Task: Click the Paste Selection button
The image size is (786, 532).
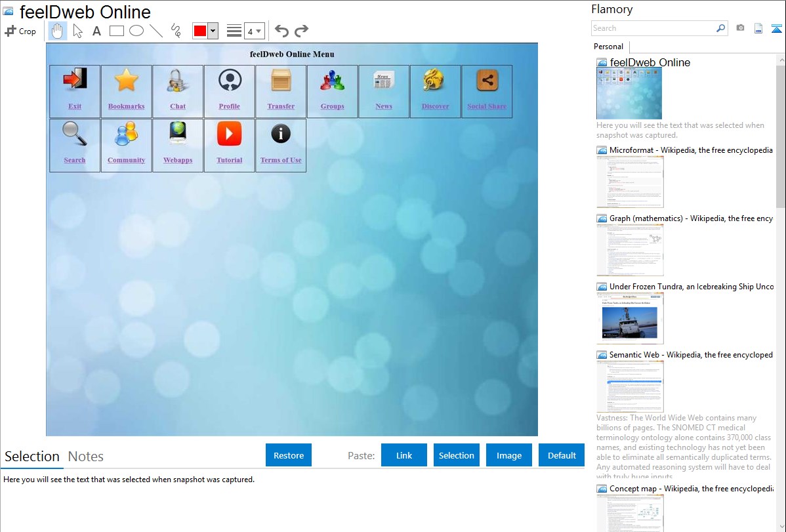Action: click(456, 455)
